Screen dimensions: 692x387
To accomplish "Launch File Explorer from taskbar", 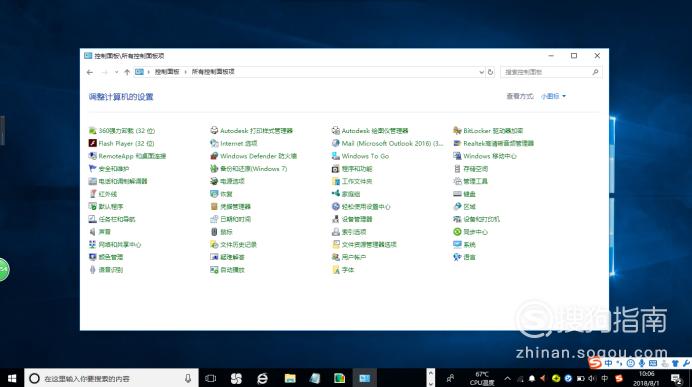I will pyautogui.click(x=290, y=378).
